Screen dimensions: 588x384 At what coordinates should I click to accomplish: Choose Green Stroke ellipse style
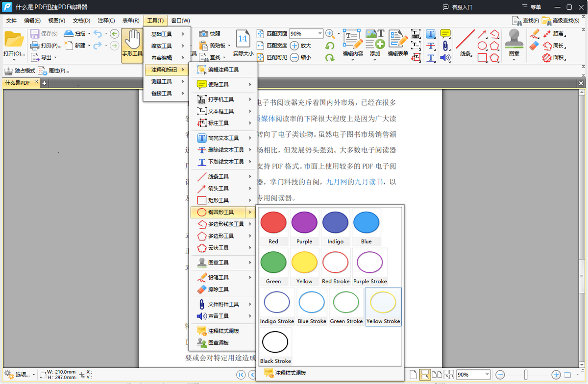point(346,307)
